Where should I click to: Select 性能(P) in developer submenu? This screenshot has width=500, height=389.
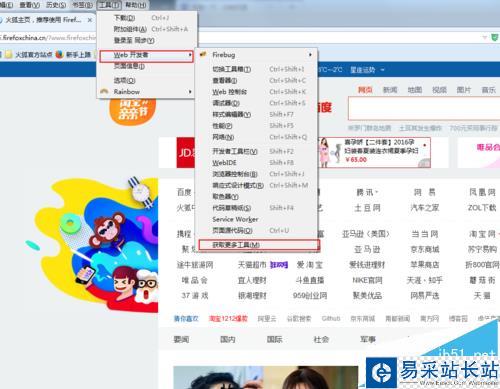tap(257, 126)
